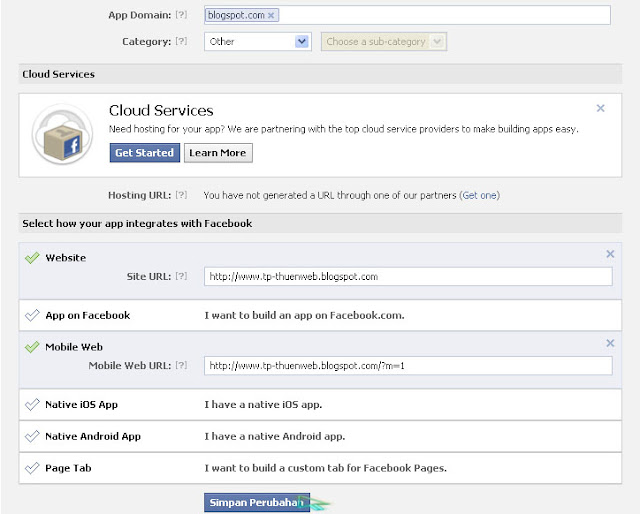Click 'I have a native Android app.' text
This screenshot has width=640, height=514.
point(275,436)
